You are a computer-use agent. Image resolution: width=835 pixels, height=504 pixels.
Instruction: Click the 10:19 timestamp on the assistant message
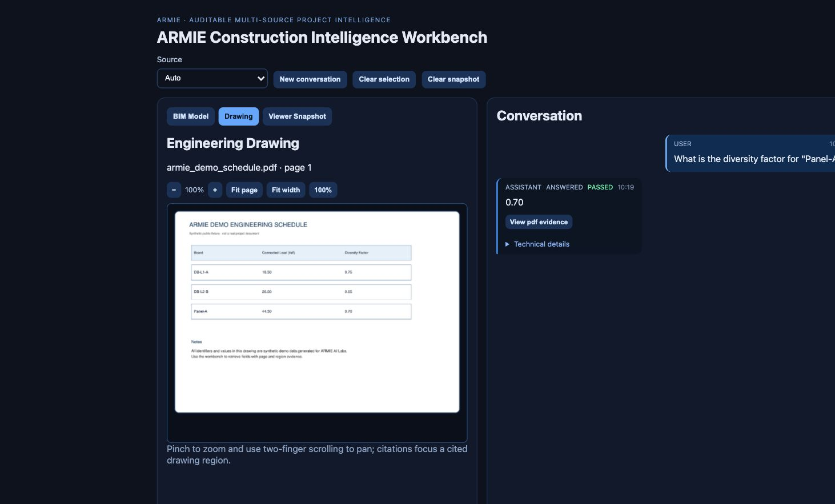(x=626, y=187)
